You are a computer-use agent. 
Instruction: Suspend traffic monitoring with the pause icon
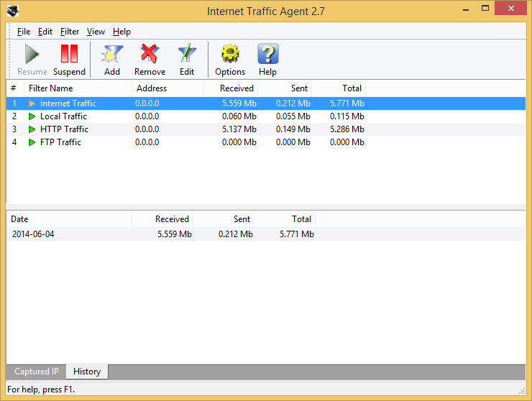[x=69, y=54]
